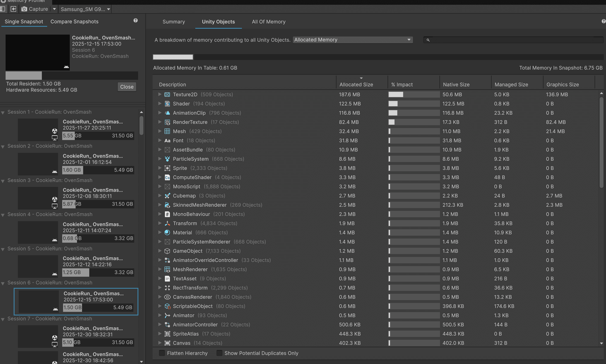This screenshot has width=606, height=364.
Task: Expand the MonoScript row
Action: 160,186
